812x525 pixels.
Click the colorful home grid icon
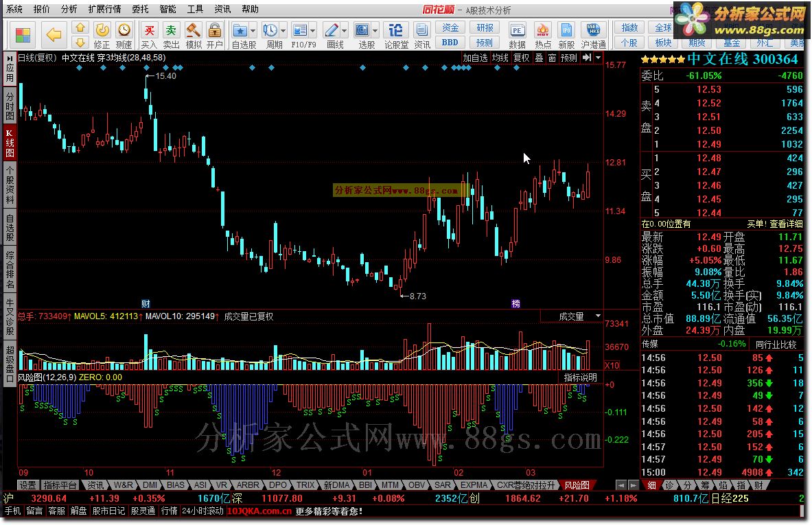point(23,35)
